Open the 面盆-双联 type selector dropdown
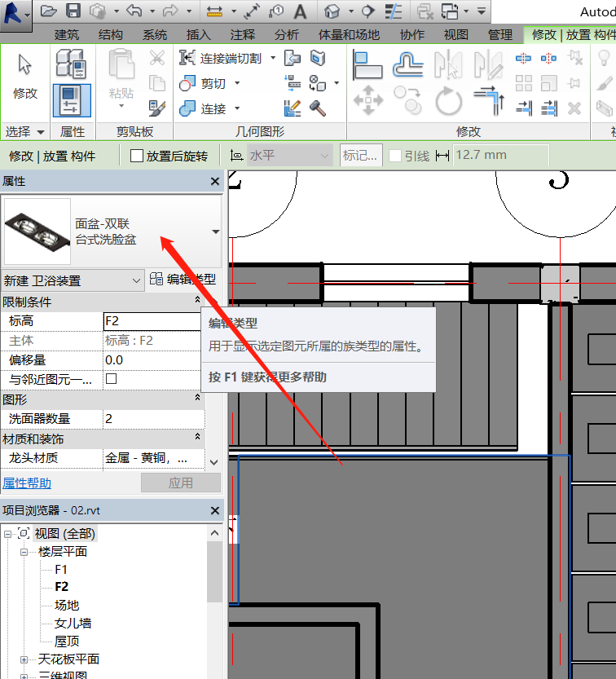Viewport: 616px width, 679px height. (x=215, y=231)
